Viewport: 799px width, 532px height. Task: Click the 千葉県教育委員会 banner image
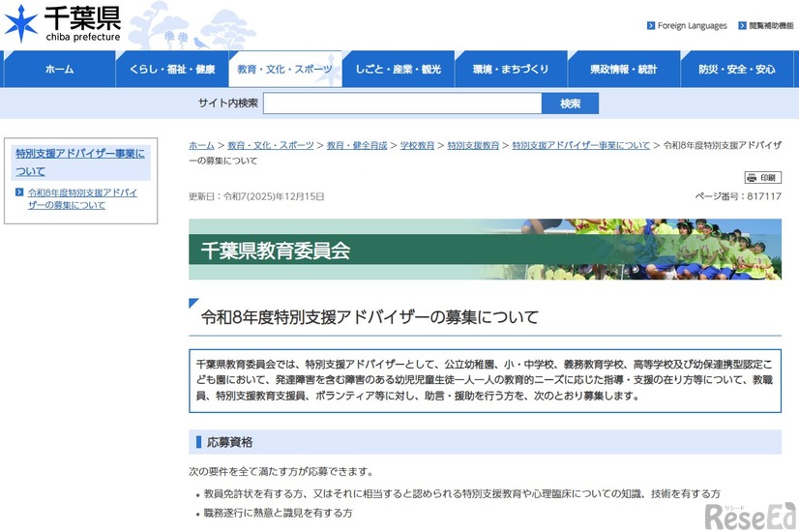point(485,250)
